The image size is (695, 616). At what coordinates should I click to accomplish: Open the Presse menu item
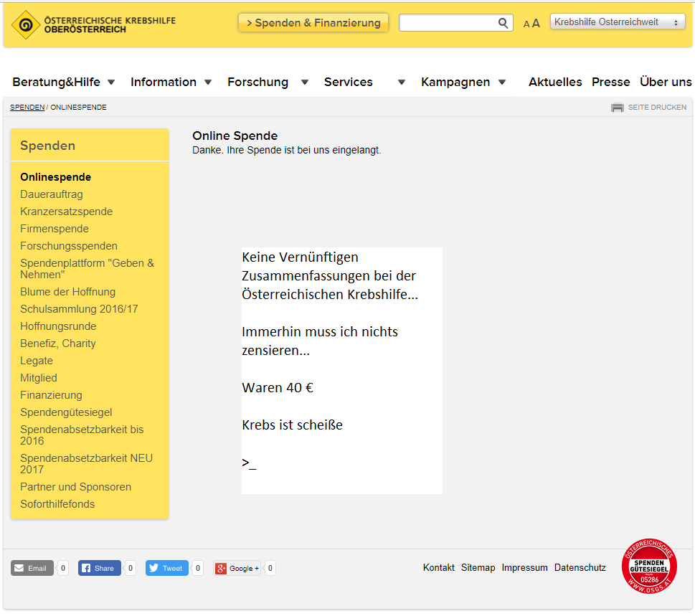pyautogui.click(x=611, y=82)
